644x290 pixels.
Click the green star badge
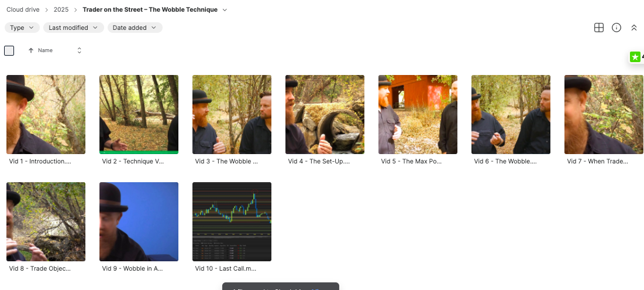pos(635,57)
